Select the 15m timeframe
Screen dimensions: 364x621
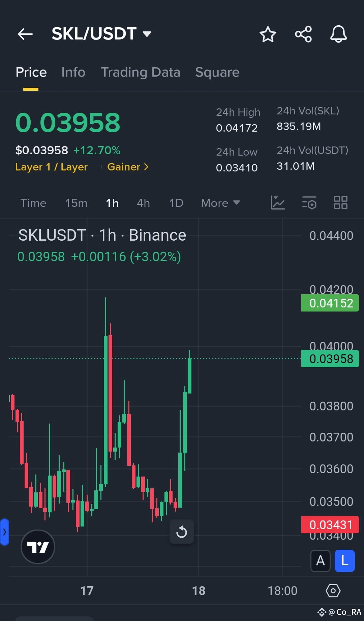pos(76,203)
